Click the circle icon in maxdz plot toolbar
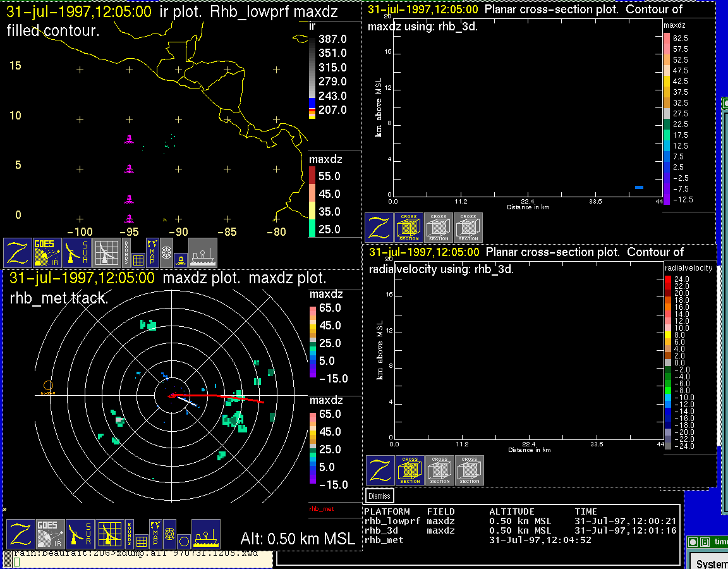728x569 pixels. [183, 541]
